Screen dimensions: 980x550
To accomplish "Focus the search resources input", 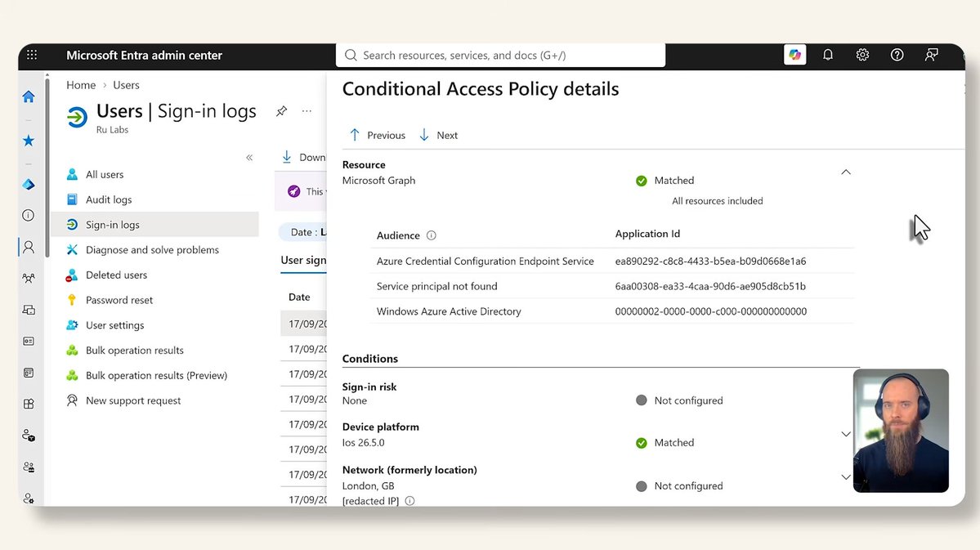I will pos(500,55).
